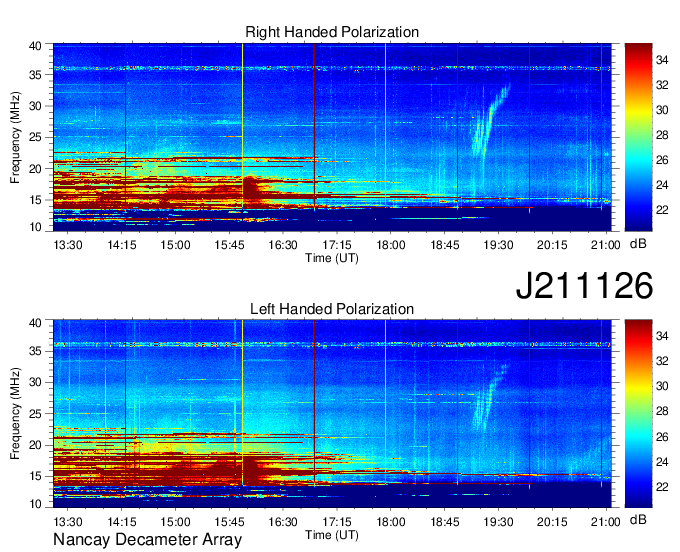Click the 18:00 time tick of Left Handed plot
Screen dimensions: 680x552
point(391,522)
